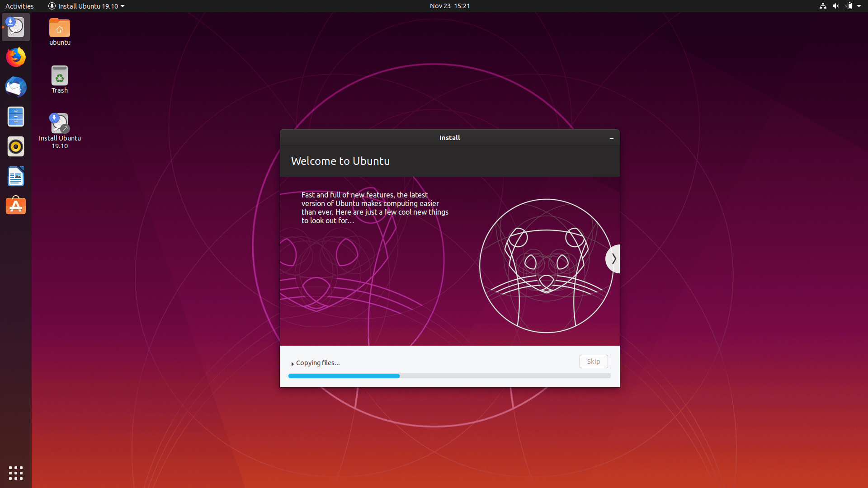Screen dimensions: 868x488
Task: Click the installation progress bar
Action: click(x=449, y=376)
